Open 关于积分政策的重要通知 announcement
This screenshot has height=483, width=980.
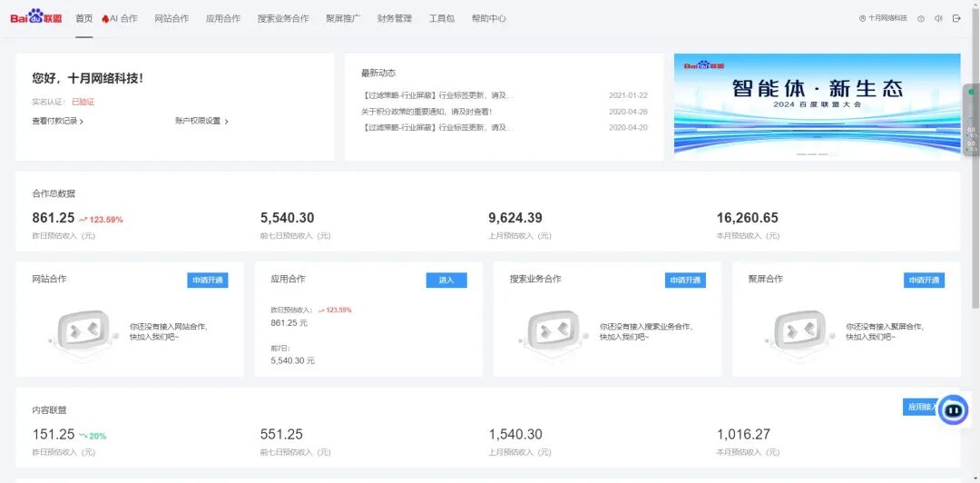pos(426,112)
